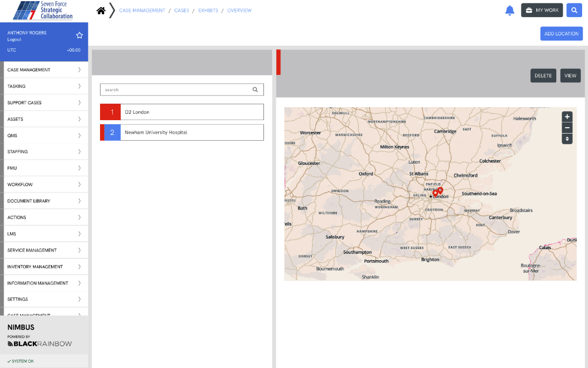Expand the CASE MANAGEMENT sidebar section

[45, 69]
